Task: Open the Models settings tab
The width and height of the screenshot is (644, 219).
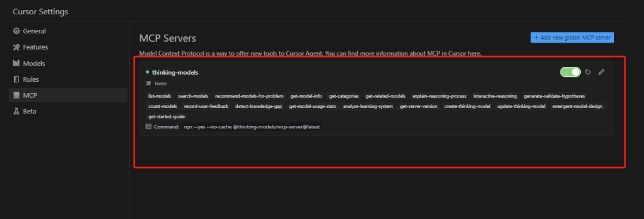Action: coord(68,63)
